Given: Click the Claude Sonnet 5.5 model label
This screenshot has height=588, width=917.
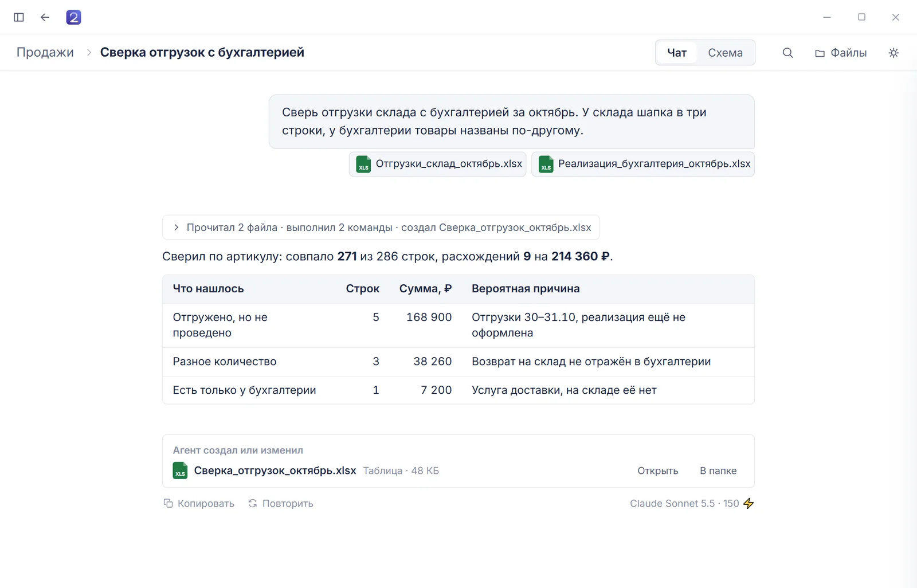Looking at the screenshot, I should click(672, 503).
